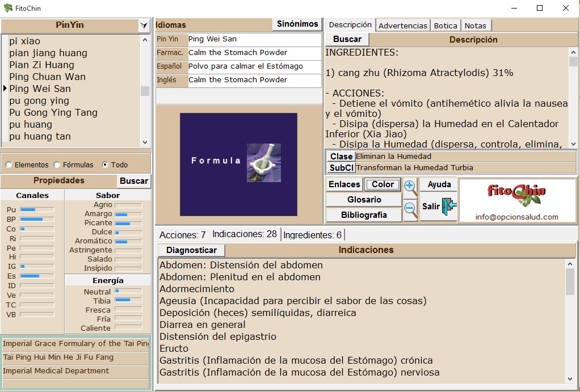
Task: Click the zoom in magnifier icon
Action: pos(410,187)
